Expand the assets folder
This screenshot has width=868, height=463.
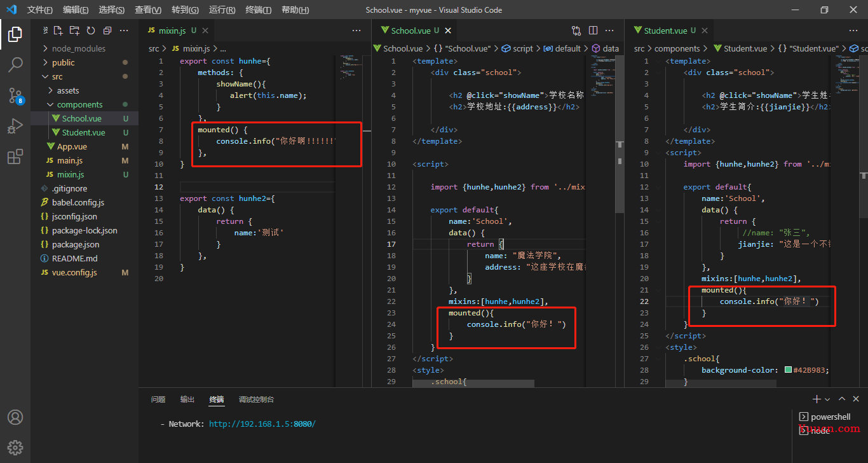click(85, 90)
